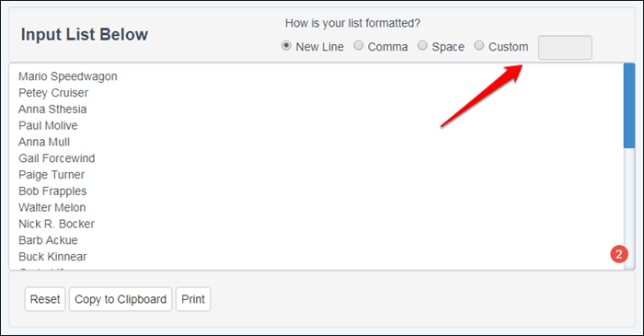Click on the name Mario Speedwagon

68,76
